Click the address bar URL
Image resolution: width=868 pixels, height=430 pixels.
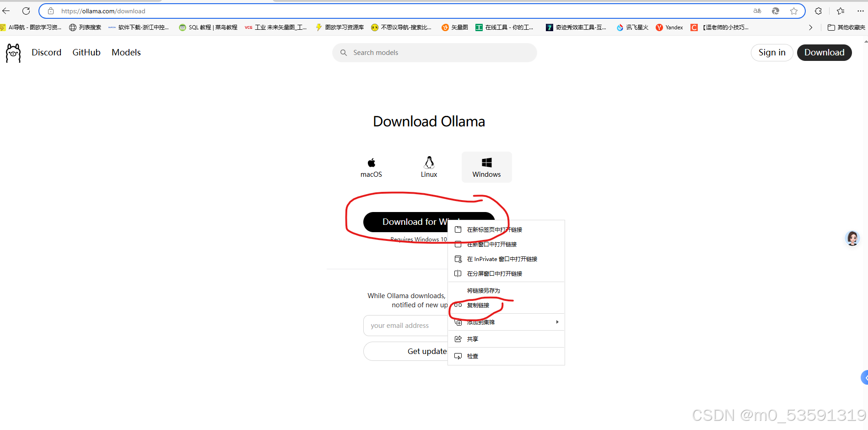click(103, 11)
